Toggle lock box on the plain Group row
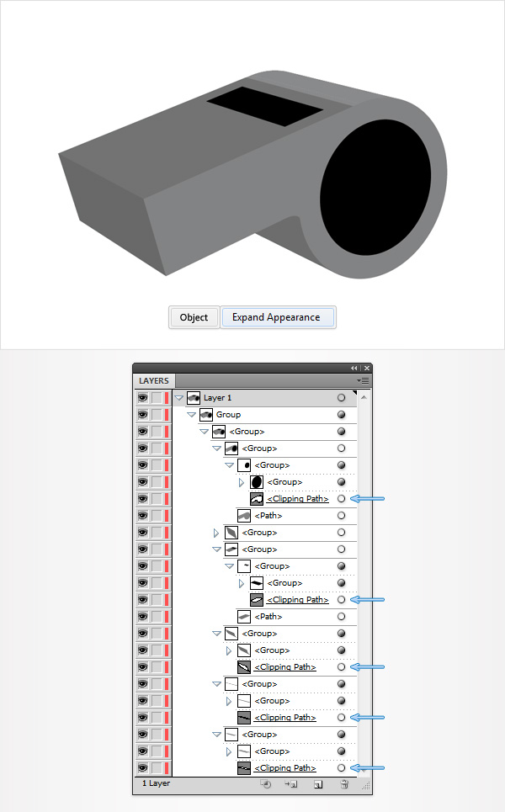505x812 pixels. pos(157,415)
